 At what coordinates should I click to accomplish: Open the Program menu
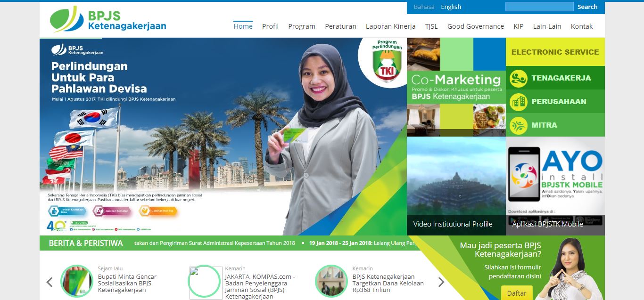tap(302, 26)
